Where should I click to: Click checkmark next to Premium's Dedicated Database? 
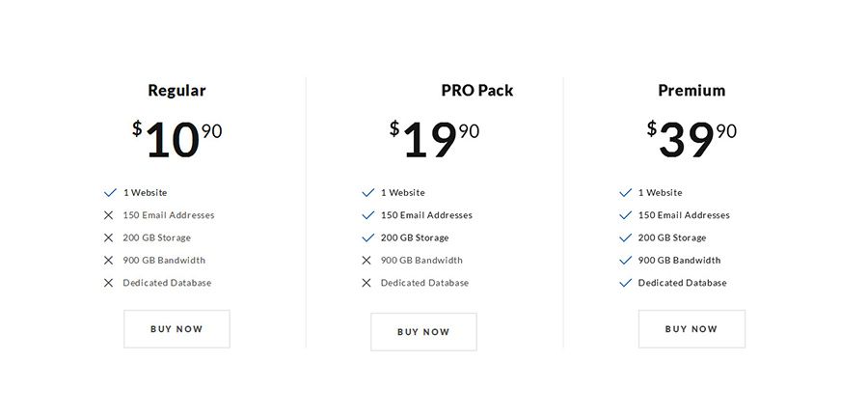[625, 283]
